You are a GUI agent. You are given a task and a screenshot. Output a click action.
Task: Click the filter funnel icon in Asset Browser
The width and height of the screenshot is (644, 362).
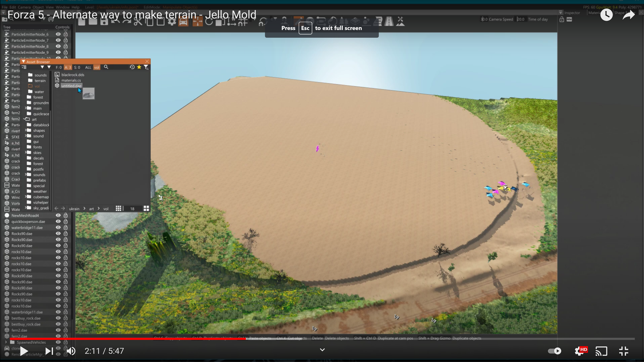pyautogui.click(x=146, y=67)
